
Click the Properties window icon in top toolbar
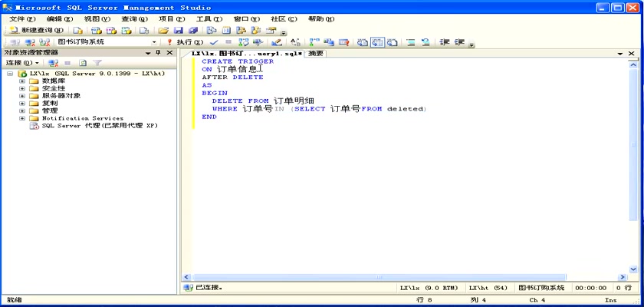coord(271,31)
